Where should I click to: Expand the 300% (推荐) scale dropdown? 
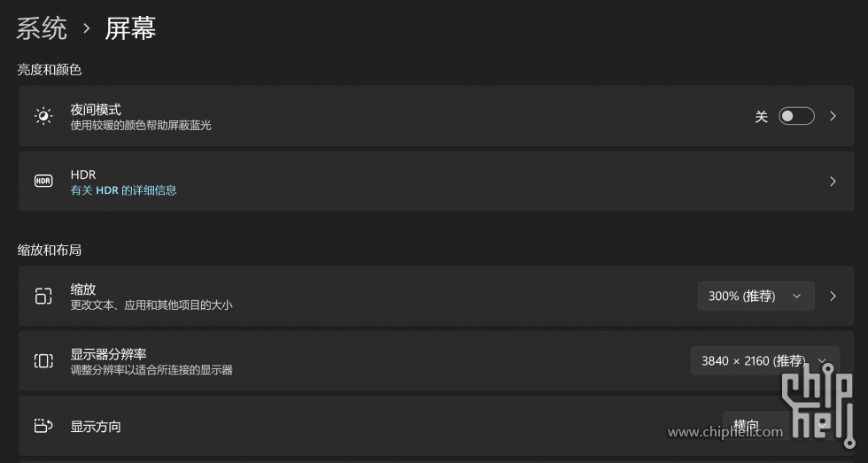[756, 296]
